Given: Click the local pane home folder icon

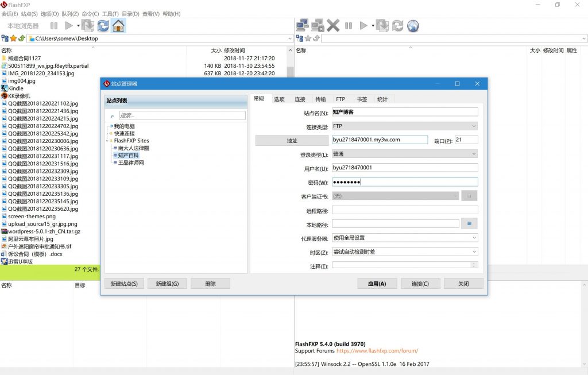Looking at the screenshot, I should (x=118, y=26).
